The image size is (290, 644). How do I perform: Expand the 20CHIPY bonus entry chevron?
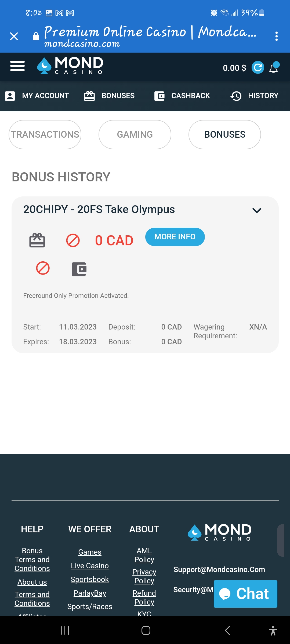click(x=257, y=210)
